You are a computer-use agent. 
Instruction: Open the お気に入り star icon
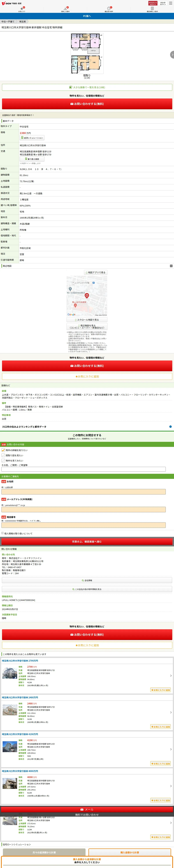(x=22, y=9)
